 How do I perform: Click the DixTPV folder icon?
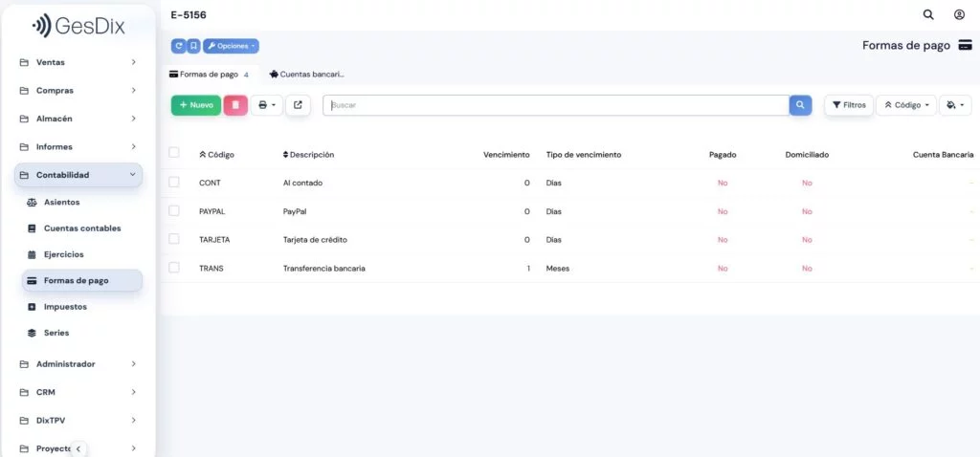tap(24, 420)
